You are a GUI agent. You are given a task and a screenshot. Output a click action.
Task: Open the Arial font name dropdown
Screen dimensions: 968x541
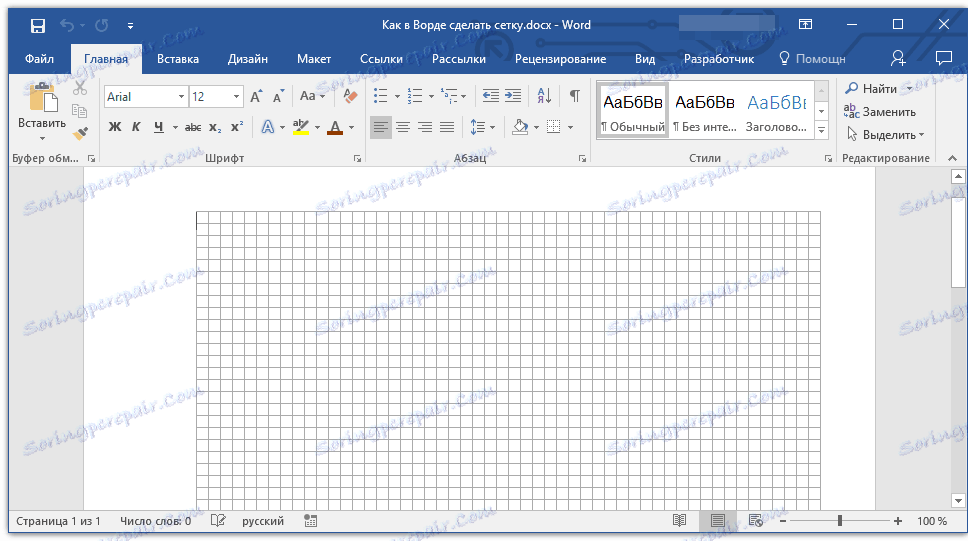181,96
